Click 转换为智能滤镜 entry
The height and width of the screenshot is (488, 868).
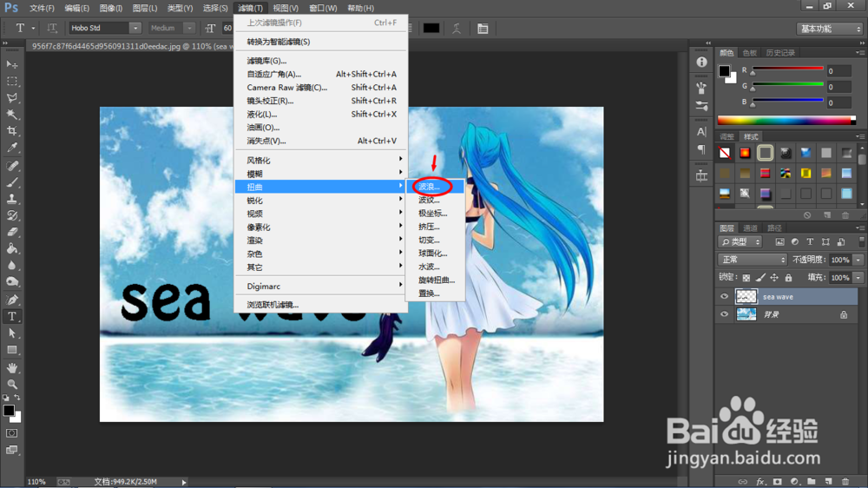point(321,42)
